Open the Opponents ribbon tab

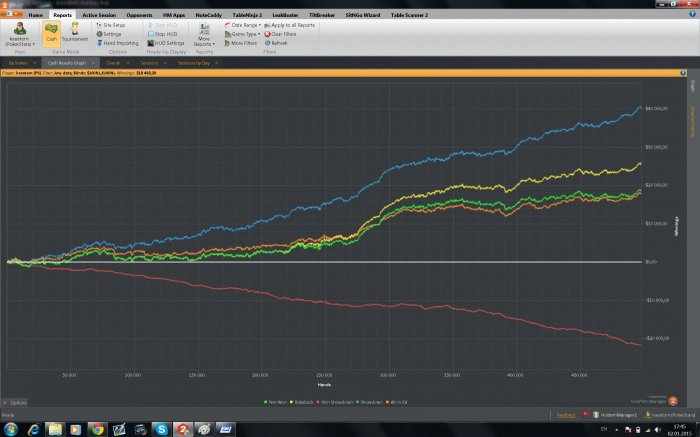(139, 15)
